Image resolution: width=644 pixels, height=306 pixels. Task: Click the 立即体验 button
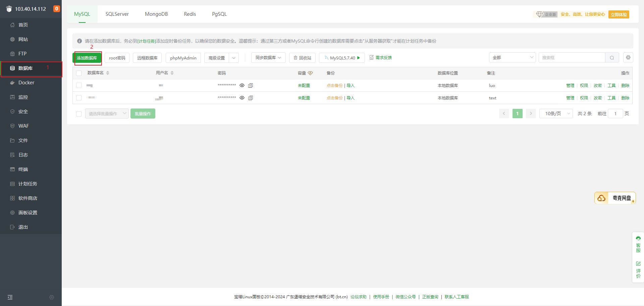(x=619, y=14)
